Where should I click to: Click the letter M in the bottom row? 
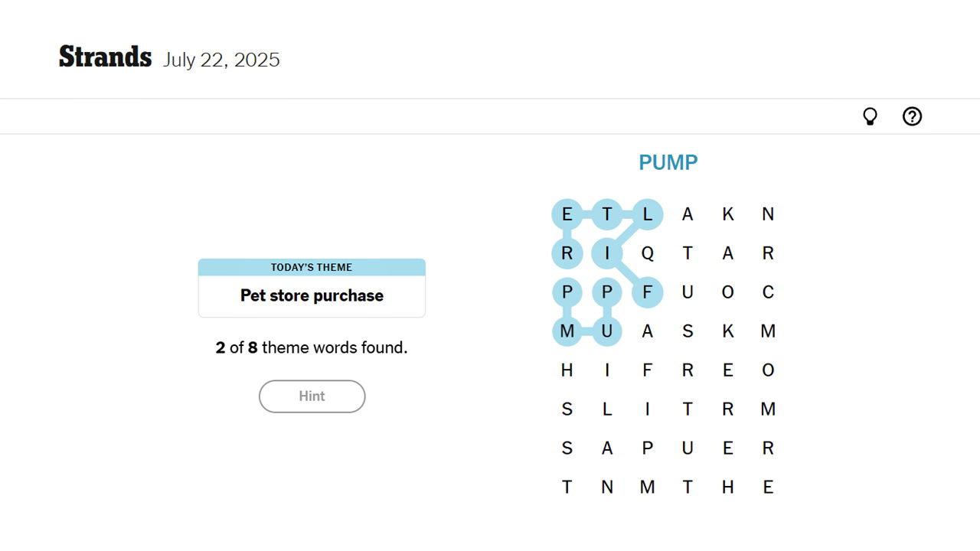click(x=647, y=487)
